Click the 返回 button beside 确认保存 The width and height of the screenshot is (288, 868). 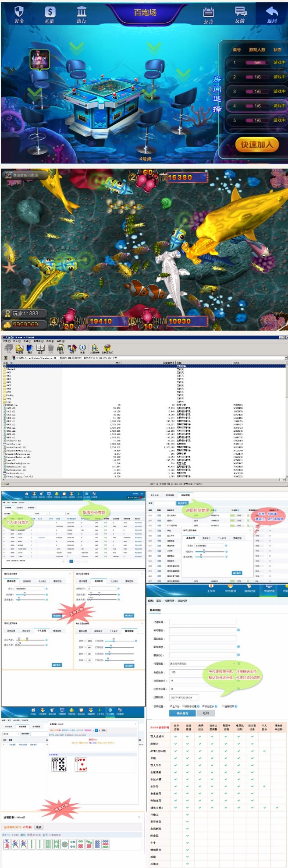(206, 713)
